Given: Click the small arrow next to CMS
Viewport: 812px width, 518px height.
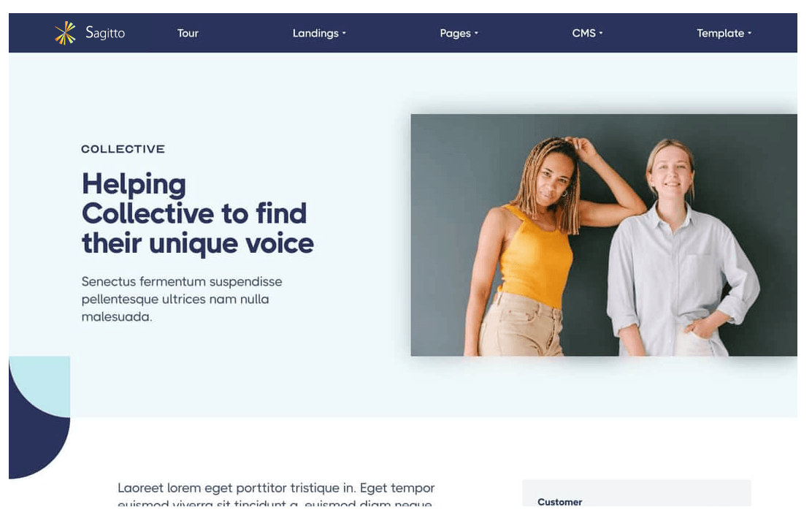Looking at the screenshot, I should (x=601, y=33).
